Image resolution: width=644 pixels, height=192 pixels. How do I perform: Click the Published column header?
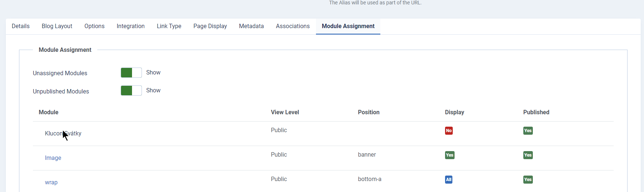pos(536,112)
